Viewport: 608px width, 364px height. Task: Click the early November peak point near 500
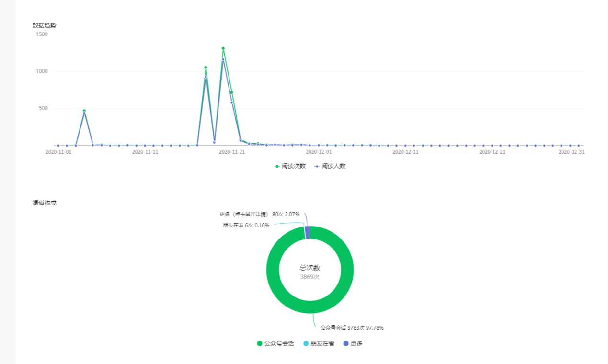pyautogui.click(x=84, y=111)
